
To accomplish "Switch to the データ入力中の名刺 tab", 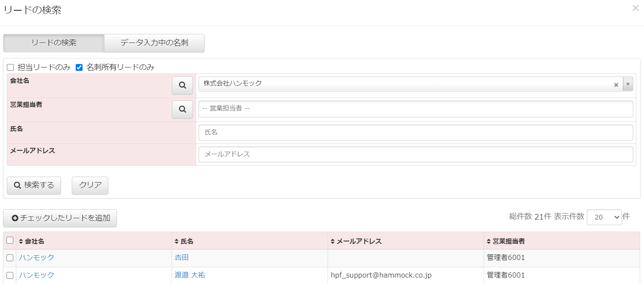I will pos(154,43).
